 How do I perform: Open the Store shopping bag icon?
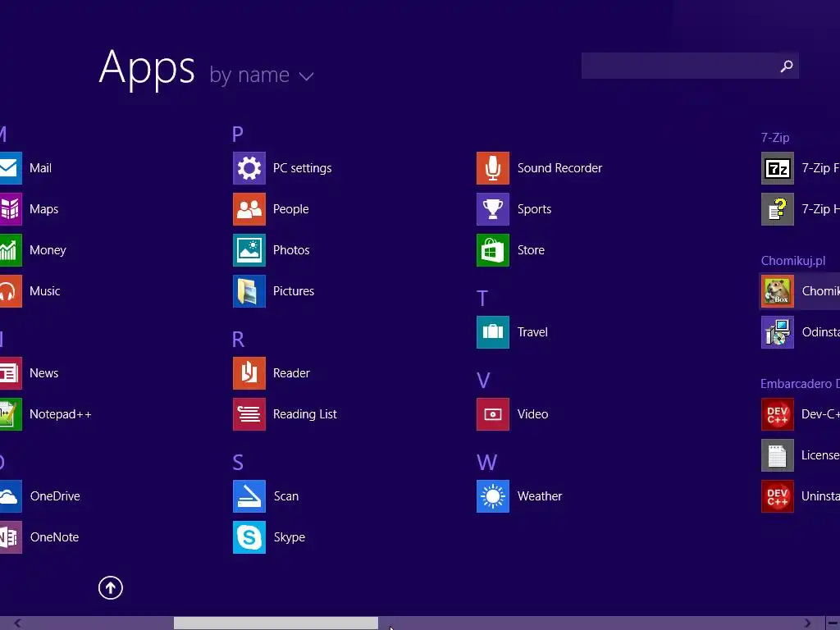coord(493,250)
